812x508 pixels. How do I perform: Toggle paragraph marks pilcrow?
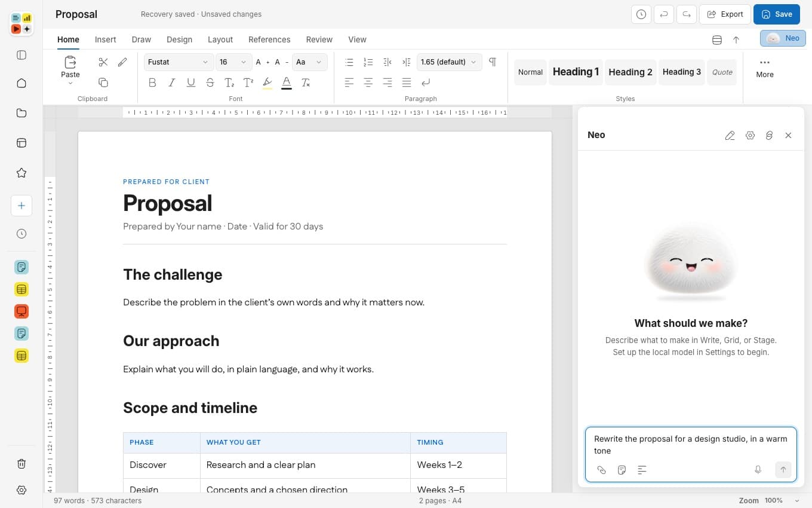coord(493,62)
